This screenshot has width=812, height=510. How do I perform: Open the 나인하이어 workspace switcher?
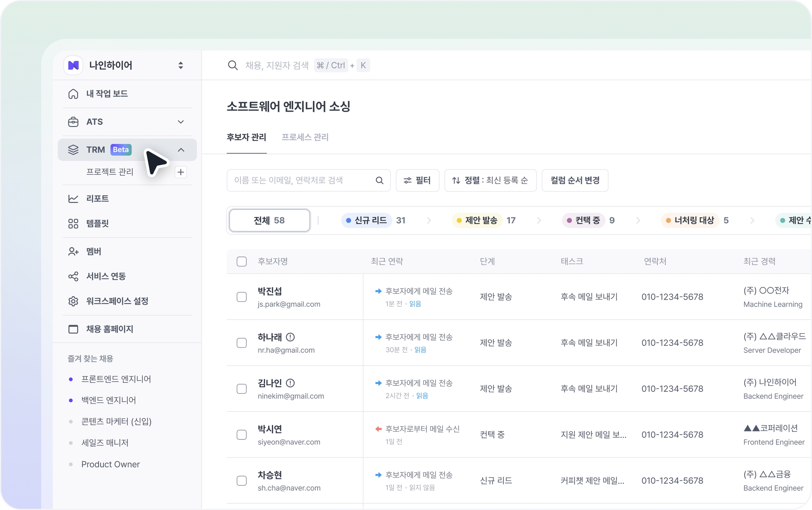coord(180,66)
